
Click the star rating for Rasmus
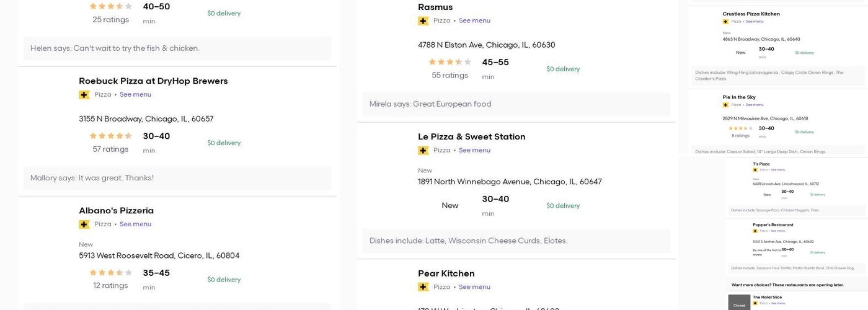click(x=450, y=62)
